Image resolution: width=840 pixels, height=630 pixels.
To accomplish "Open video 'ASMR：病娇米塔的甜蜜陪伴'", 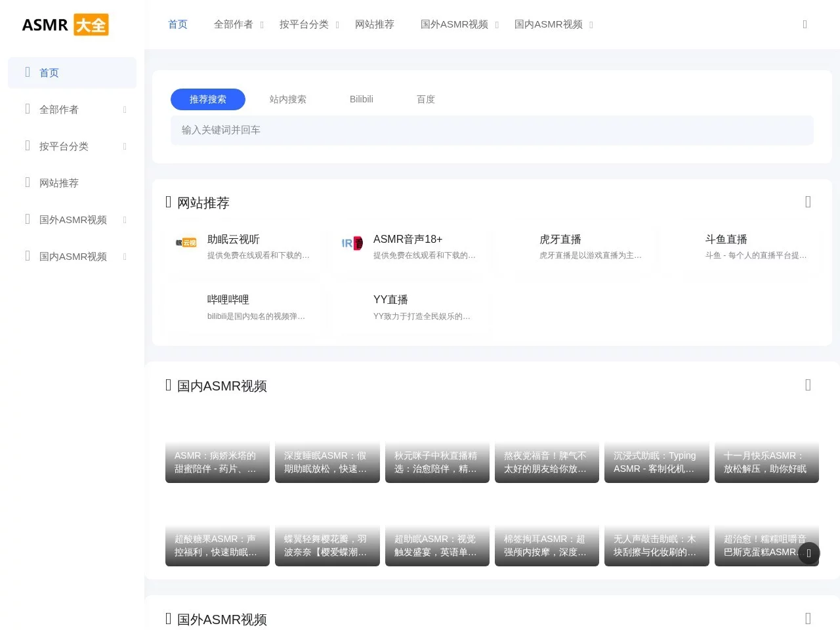I will coord(217,446).
